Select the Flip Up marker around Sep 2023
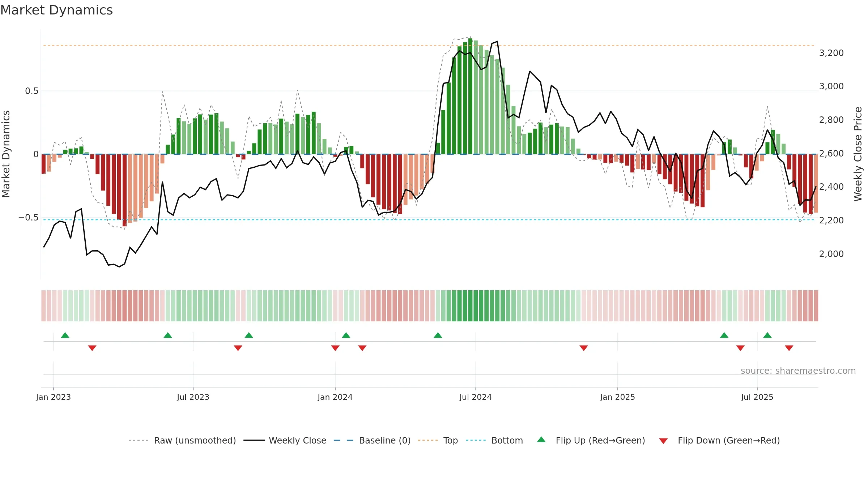 [x=249, y=335]
